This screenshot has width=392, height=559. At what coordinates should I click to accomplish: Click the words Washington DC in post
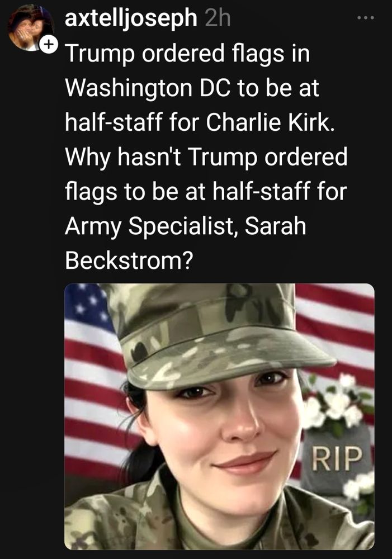pos(148,88)
